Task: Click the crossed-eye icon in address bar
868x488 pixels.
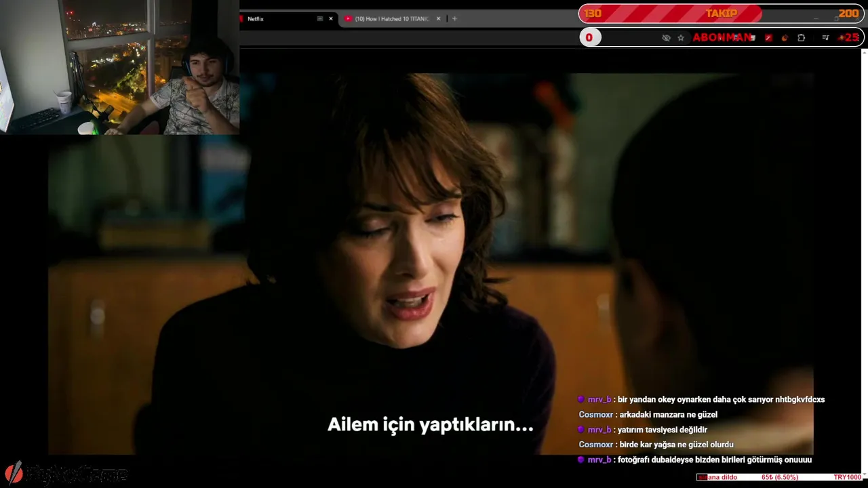Action: coord(666,38)
